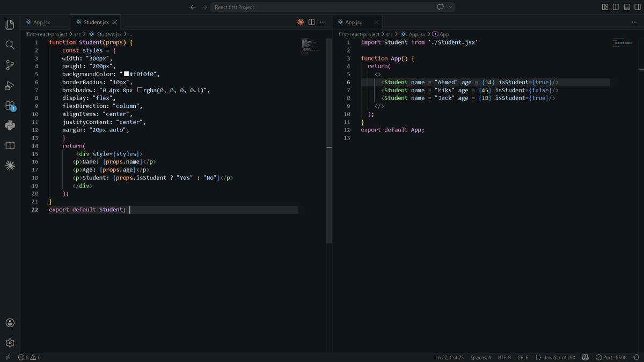
Task: Click the "Jack" Student line in App.jsx
Action: (468, 98)
